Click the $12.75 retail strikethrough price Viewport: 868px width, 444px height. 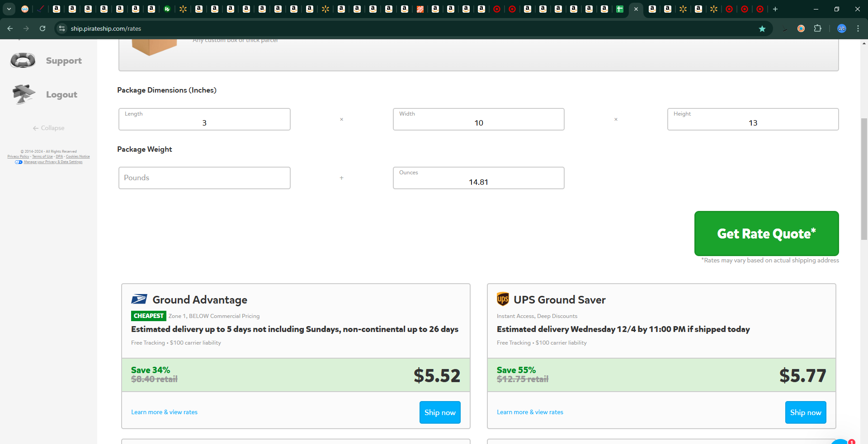pyautogui.click(x=523, y=379)
